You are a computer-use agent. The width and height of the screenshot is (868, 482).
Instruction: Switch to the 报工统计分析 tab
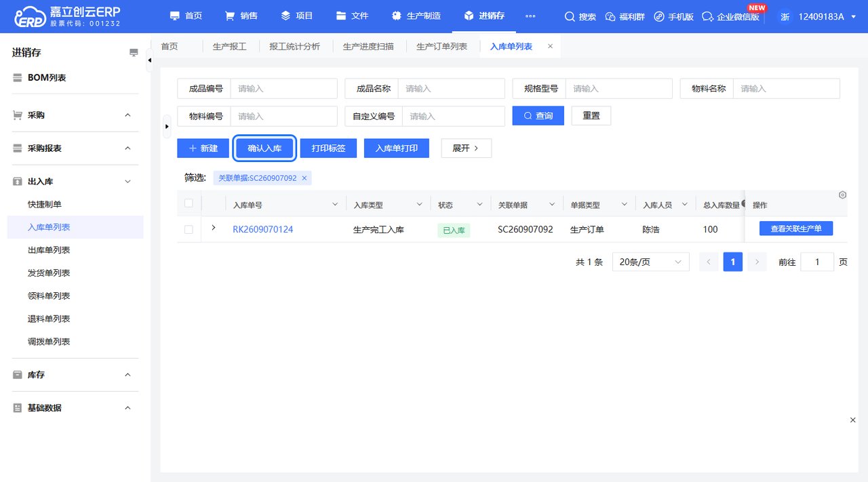[x=294, y=46]
